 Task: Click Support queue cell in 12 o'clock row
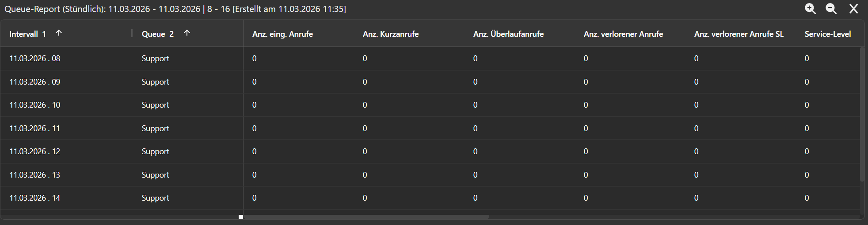[155, 151]
